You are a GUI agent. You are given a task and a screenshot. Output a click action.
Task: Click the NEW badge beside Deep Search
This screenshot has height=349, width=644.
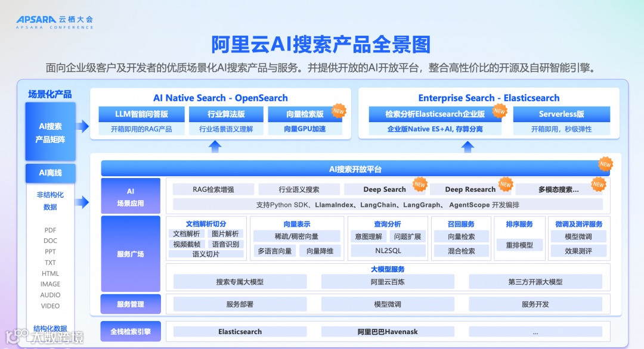click(x=420, y=185)
